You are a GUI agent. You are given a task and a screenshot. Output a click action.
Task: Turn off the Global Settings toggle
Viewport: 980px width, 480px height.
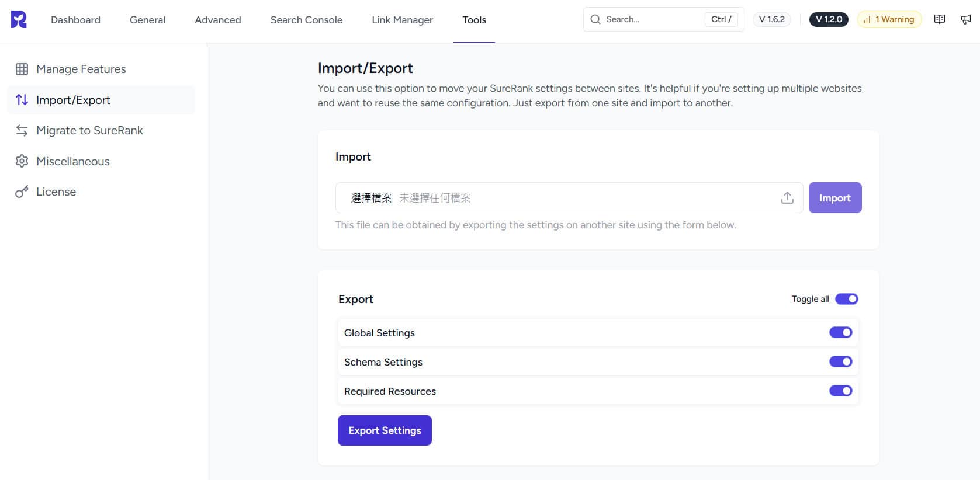coord(841,332)
